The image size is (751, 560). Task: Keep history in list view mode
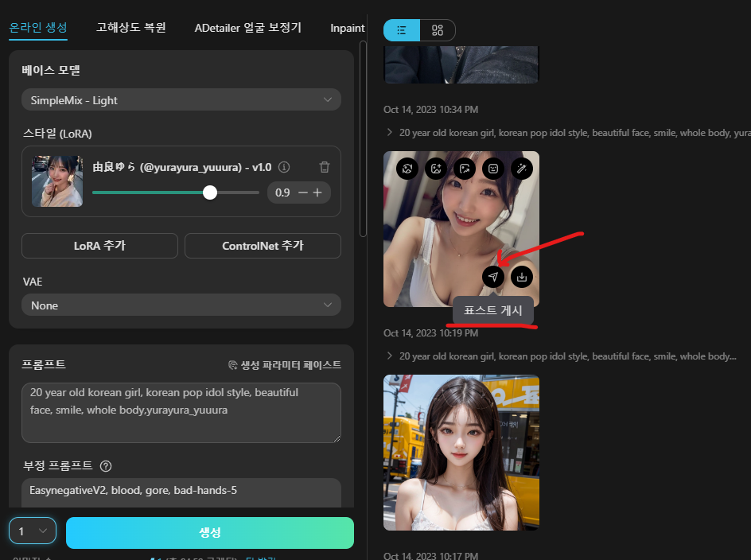coord(402,29)
